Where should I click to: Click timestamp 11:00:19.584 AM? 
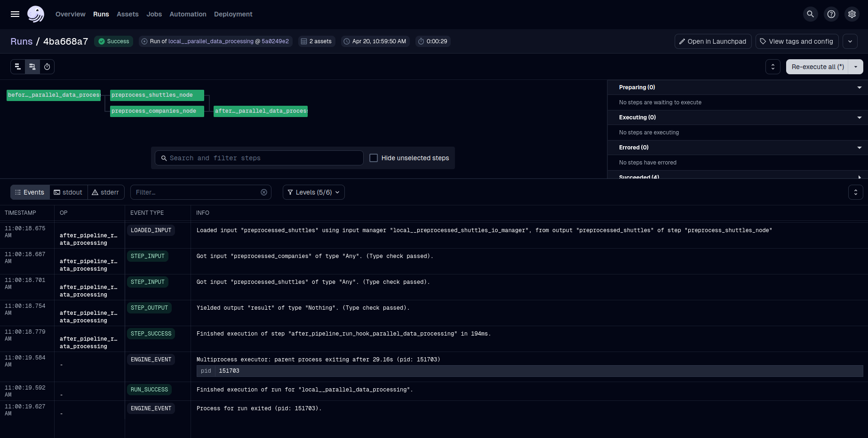tap(25, 361)
